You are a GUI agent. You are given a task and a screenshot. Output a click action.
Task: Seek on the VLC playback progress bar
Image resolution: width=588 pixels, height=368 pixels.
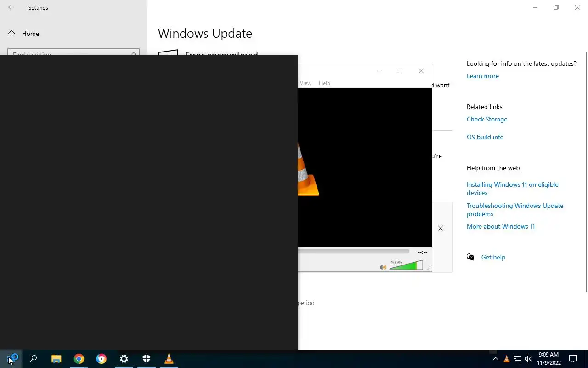click(353, 252)
